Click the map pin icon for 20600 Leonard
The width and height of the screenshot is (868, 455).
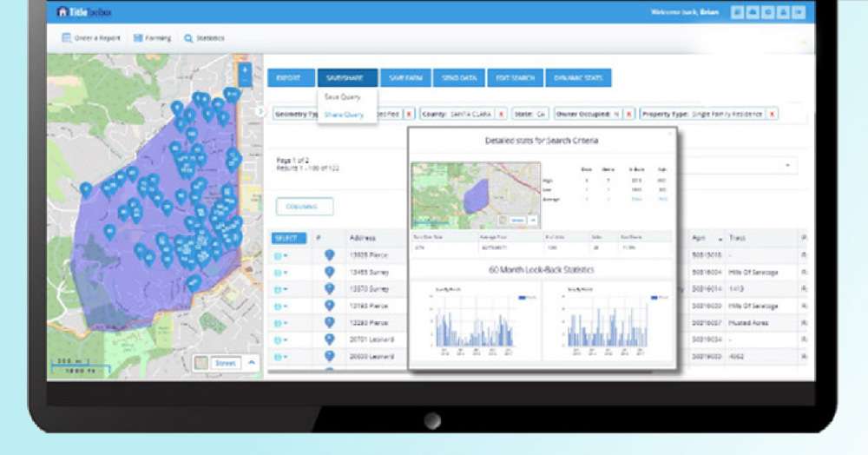(329, 356)
